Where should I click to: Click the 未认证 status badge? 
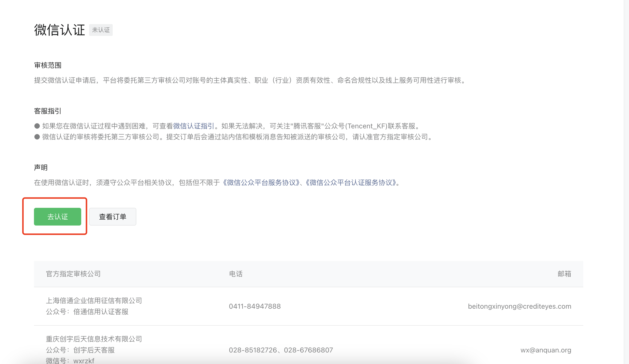pos(101,30)
